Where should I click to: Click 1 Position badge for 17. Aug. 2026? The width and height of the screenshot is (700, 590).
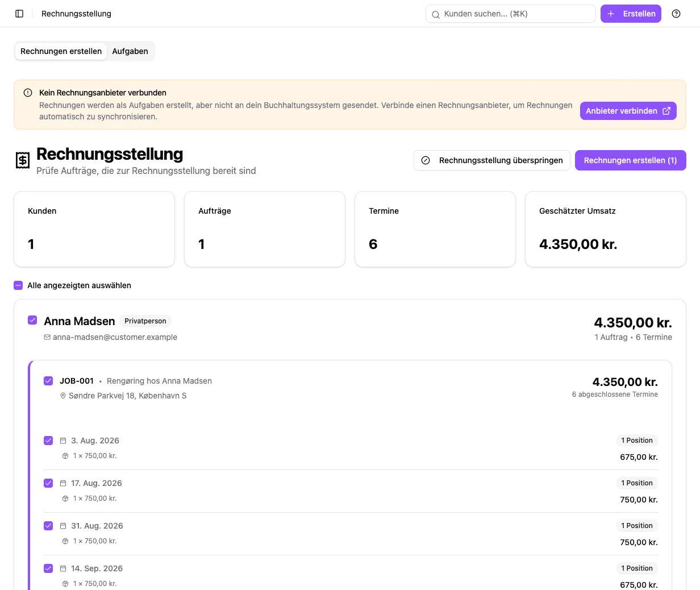[637, 483]
